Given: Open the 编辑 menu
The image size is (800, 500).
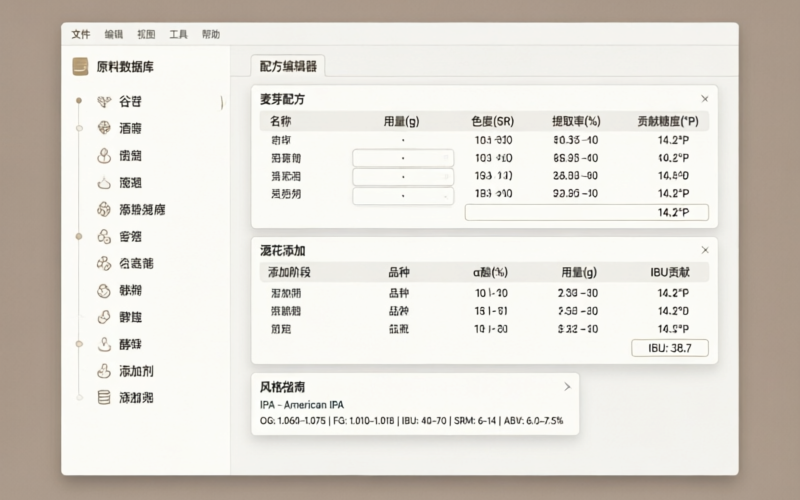Looking at the screenshot, I should click(x=114, y=34).
